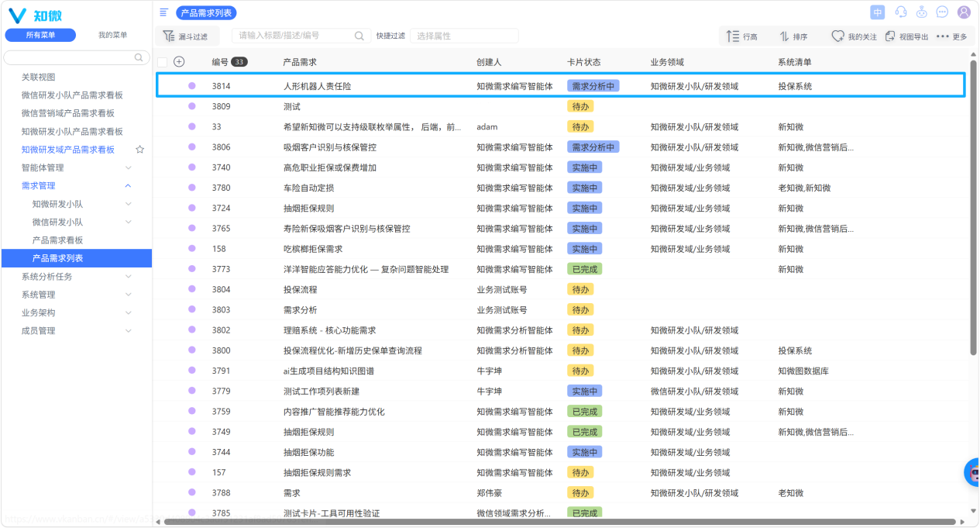
Task: Export view with 视图导出
Action: coord(906,36)
